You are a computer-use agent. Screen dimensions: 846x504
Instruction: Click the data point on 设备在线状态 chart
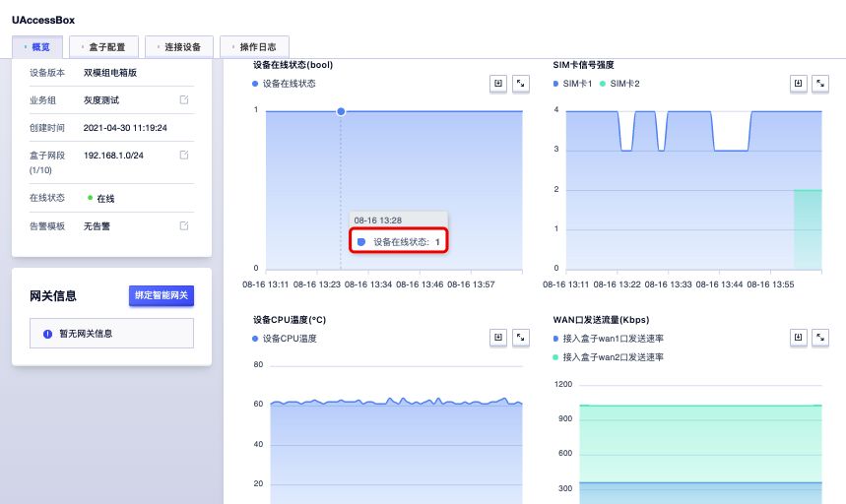pos(341,111)
